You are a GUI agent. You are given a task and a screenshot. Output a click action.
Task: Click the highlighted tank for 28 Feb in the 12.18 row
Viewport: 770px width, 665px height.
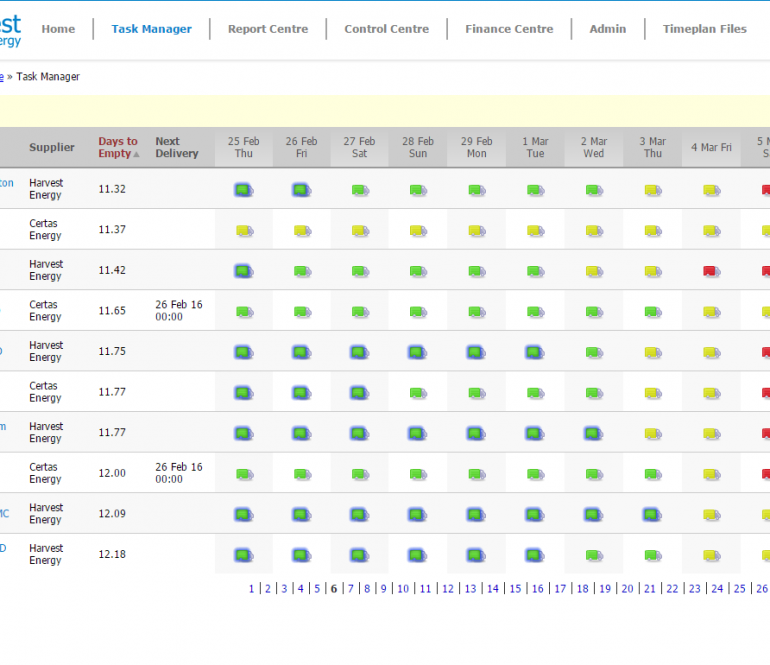[418, 555]
